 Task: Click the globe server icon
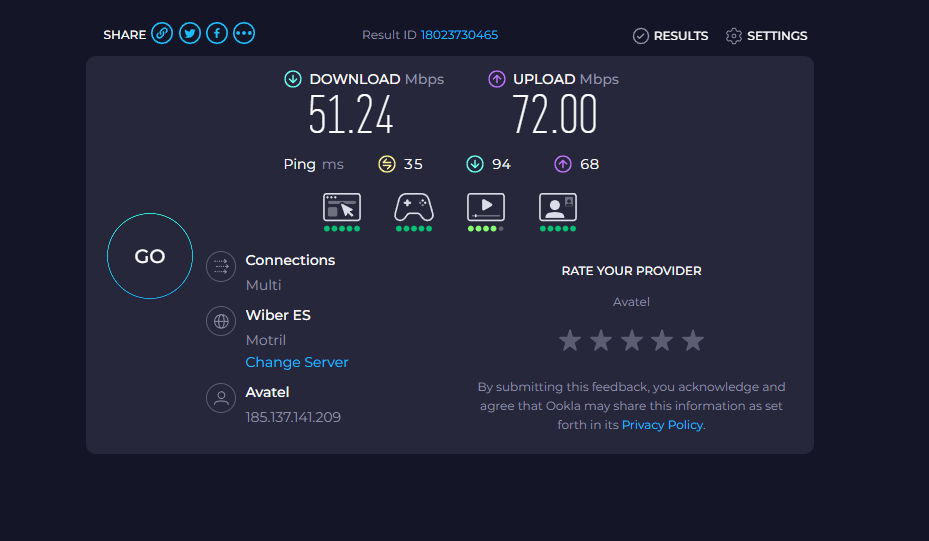coord(220,322)
